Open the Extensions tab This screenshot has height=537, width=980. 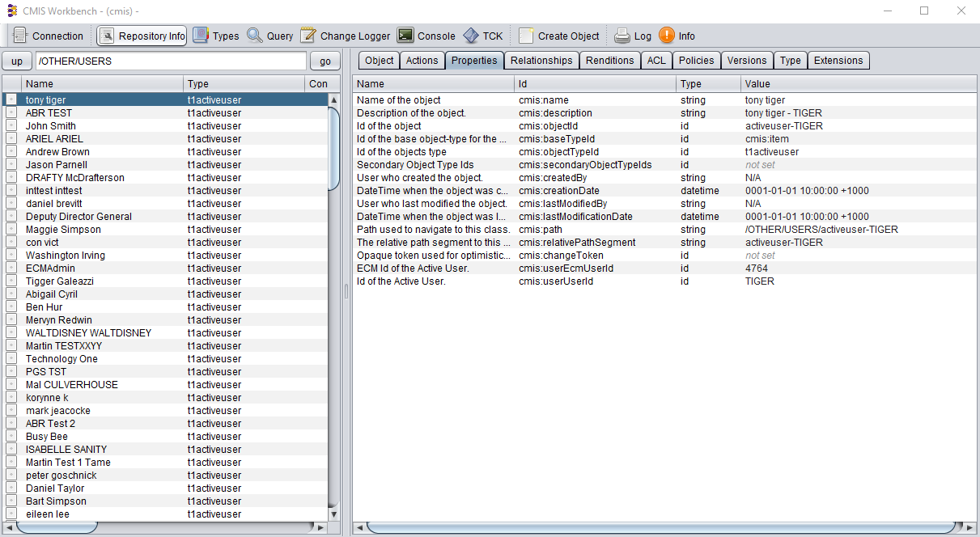(x=838, y=61)
